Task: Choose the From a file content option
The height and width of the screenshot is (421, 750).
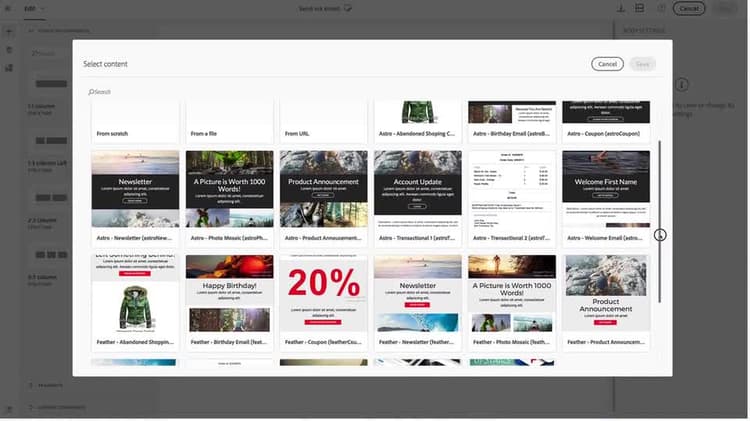Action: coord(230,122)
